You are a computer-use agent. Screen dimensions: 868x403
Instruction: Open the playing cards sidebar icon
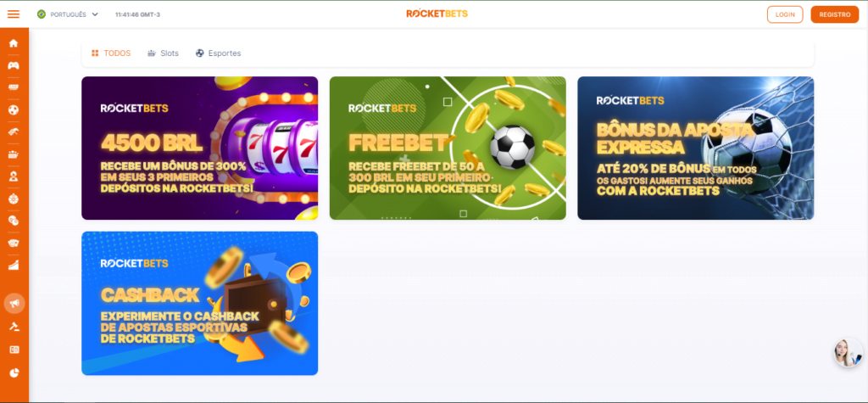pos(14,243)
